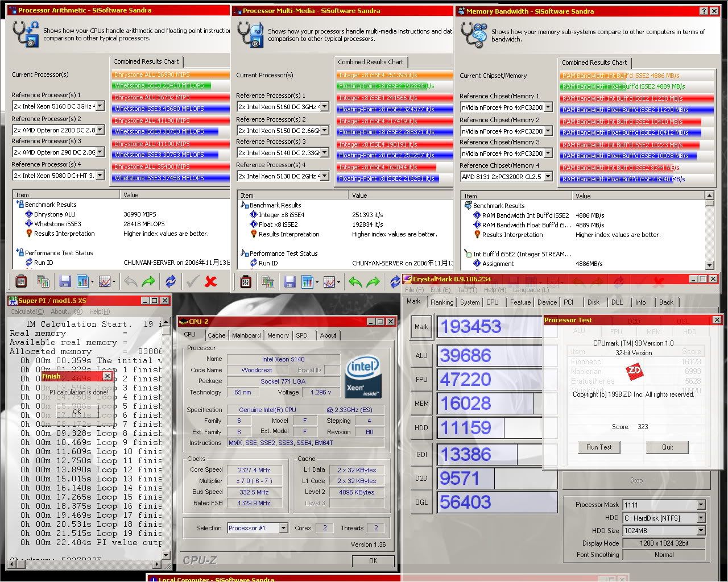Screen dimensions: 728x582
Task: Click the stethoscope icon in Memory Bandwidth header
Action: 474,35
